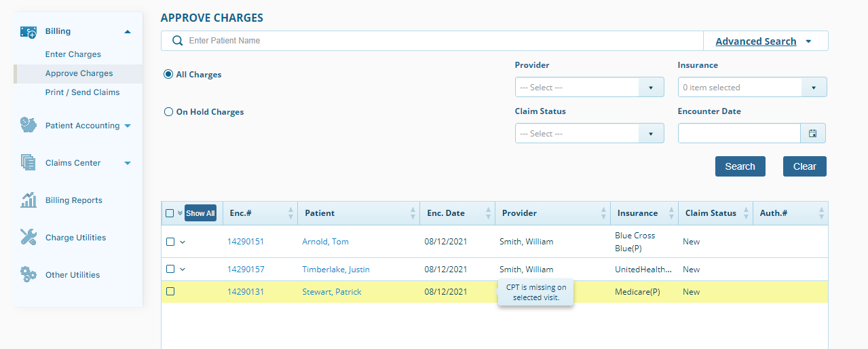Click the Enter Patient Name search field
The height and width of the screenshot is (349, 868).
pos(445,41)
